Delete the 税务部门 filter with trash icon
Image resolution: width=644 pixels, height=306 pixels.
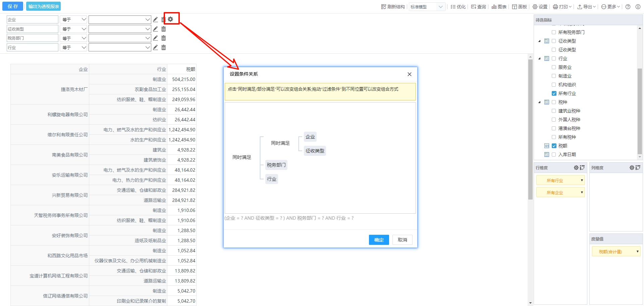tap(163, 38)
